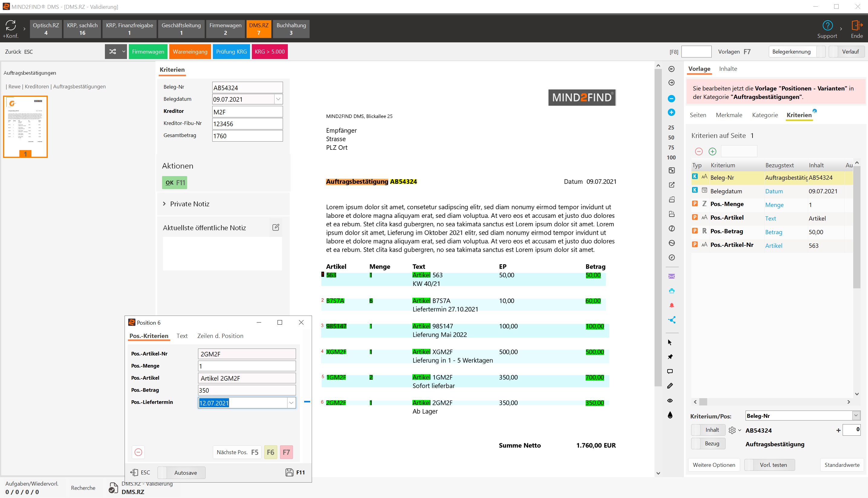Click the page 1 document thumbnail
The width and height of the screenshot is (868, 498).
click(25, 126)
